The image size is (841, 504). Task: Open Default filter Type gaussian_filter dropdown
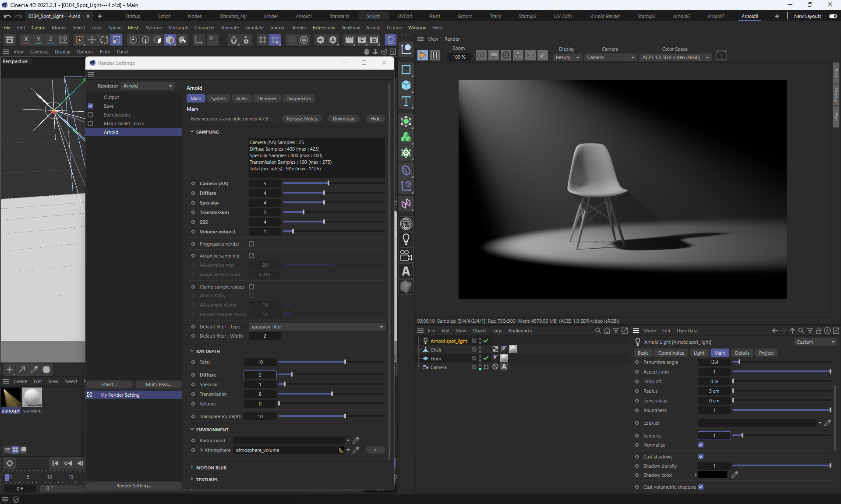tap(317, 327)
